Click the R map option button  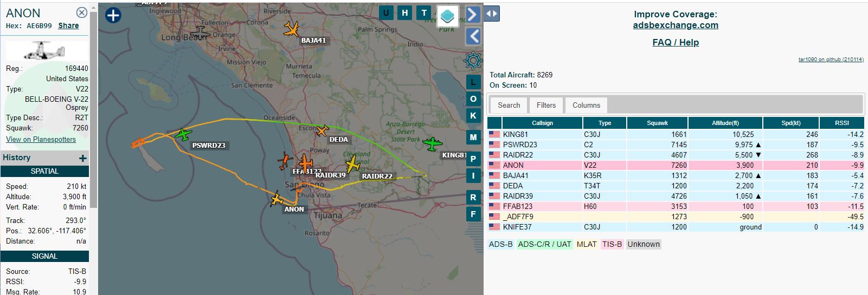(x=473, y=198)
